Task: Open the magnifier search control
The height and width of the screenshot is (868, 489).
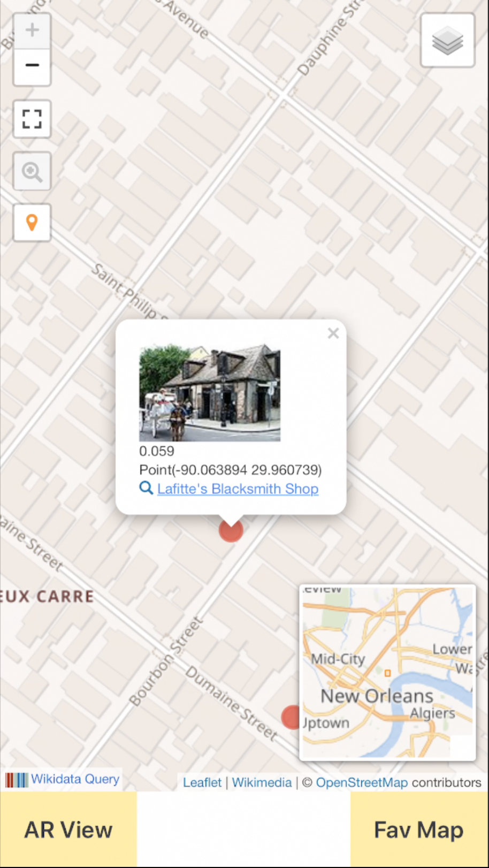Action: pyautogui.click(x=32, y=171)
